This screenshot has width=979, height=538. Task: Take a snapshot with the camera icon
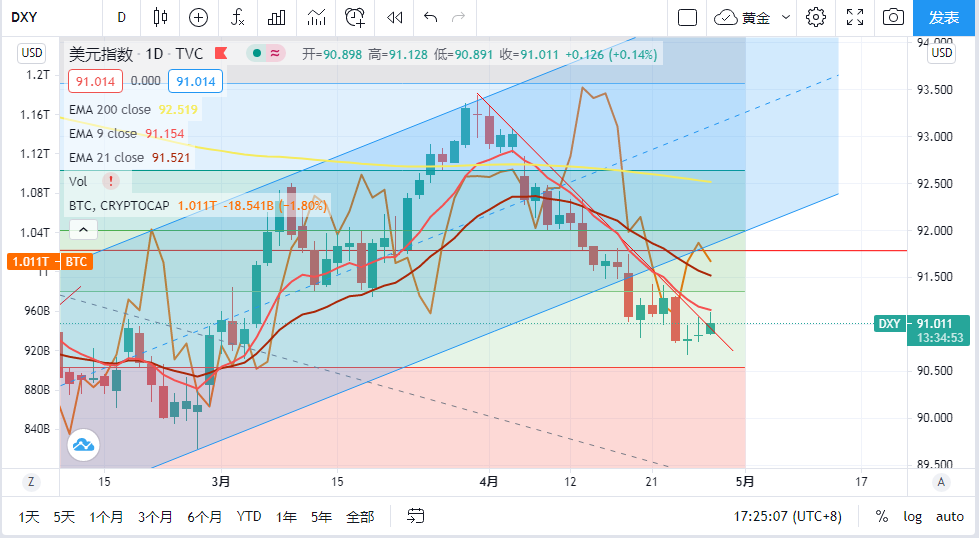coord(893,17)
